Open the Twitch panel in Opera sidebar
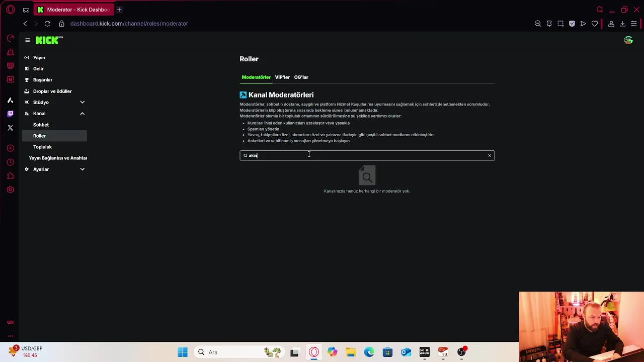 point(10,114)
